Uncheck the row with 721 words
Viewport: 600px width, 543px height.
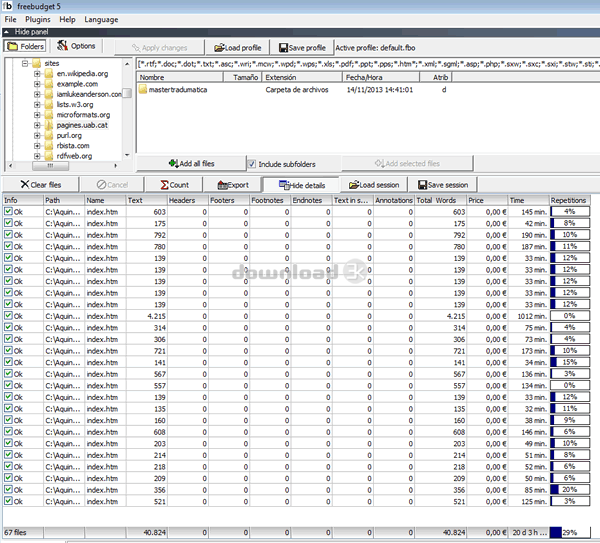(8, 351)
